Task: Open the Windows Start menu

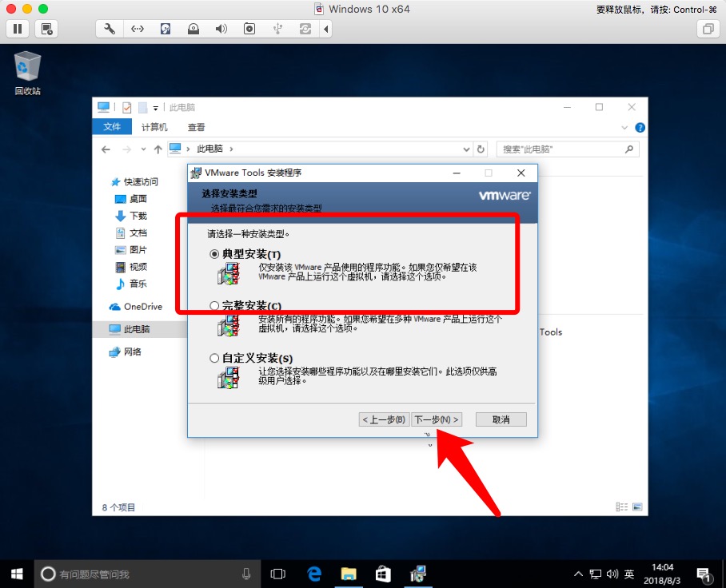Action: (x=17, y=574)
